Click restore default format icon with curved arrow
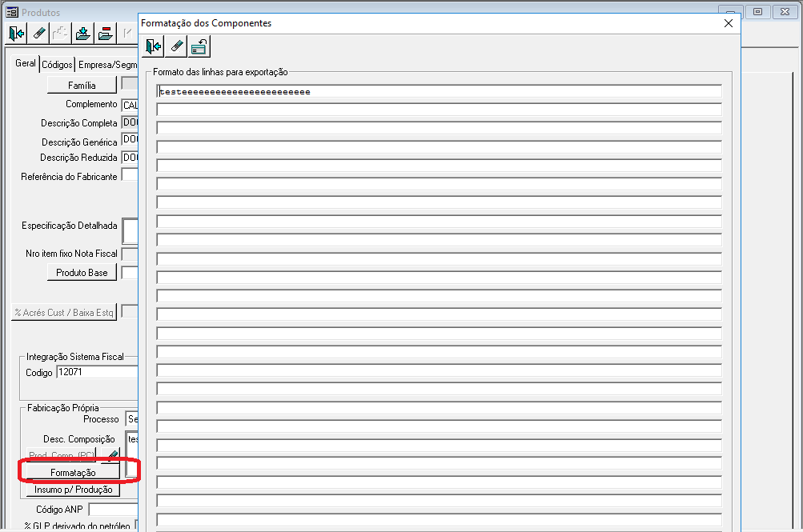 click(199, 46)
